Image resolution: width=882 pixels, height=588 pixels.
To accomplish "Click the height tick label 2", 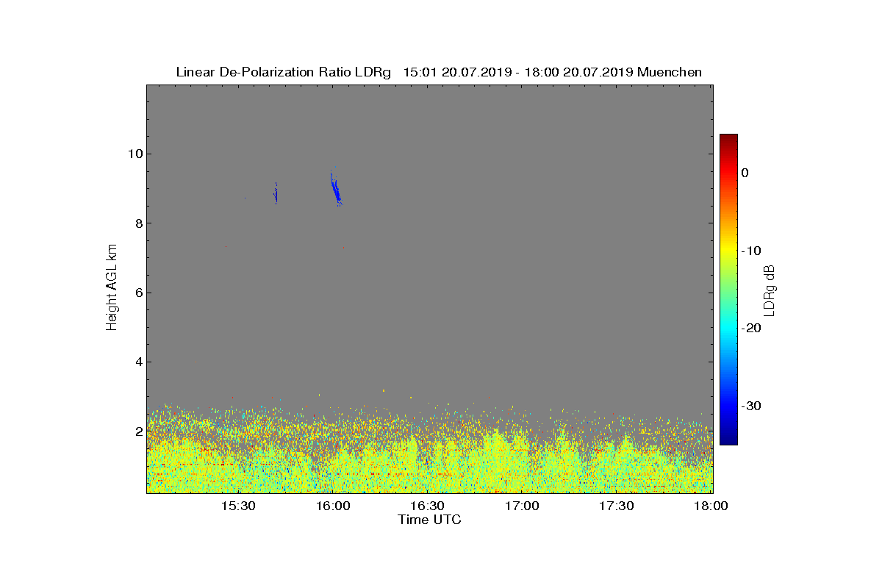I will (138, 431).
